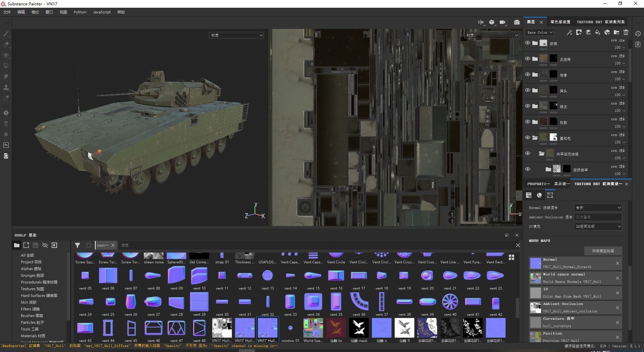The height and width of the screenshot is (352, 644).
Task: Switch to the 着色器设置 tab
Action: point(560,22)
